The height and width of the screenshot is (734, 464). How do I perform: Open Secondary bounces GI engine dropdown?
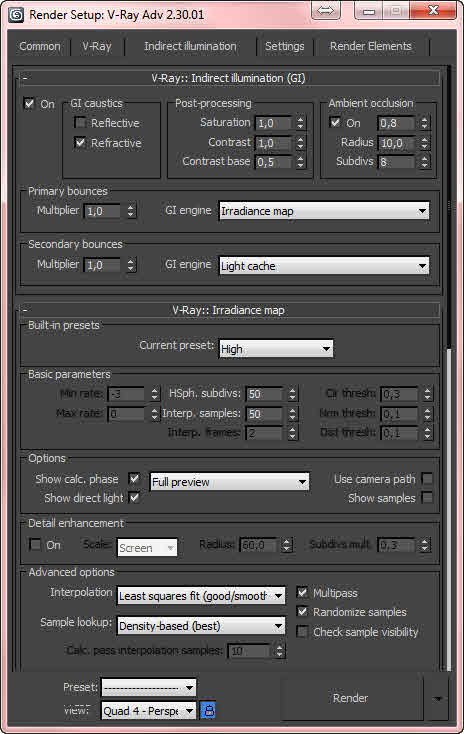click(x=324, y=266)
